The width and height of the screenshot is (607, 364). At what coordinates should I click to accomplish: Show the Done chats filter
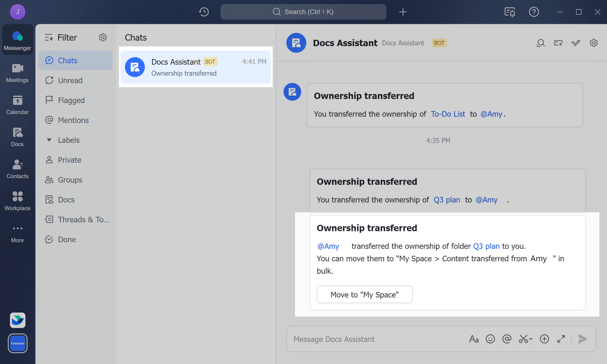(66, 240)
